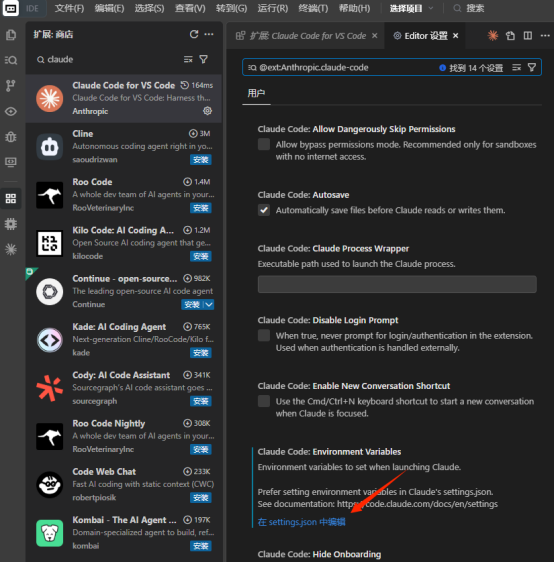Close the Claude Code for VS Code tab
The image size is (554, 563).
[374, 36]
